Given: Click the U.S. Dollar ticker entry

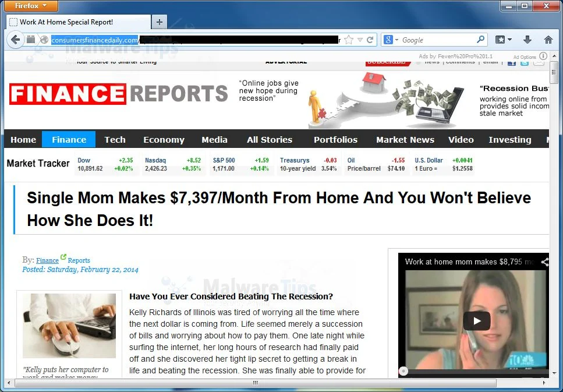Looking at the screenshot, I should [444, 165].
